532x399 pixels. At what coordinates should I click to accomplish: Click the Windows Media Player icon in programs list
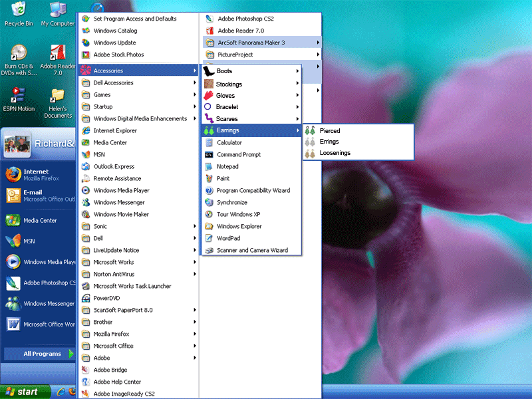tap(86, 190)
